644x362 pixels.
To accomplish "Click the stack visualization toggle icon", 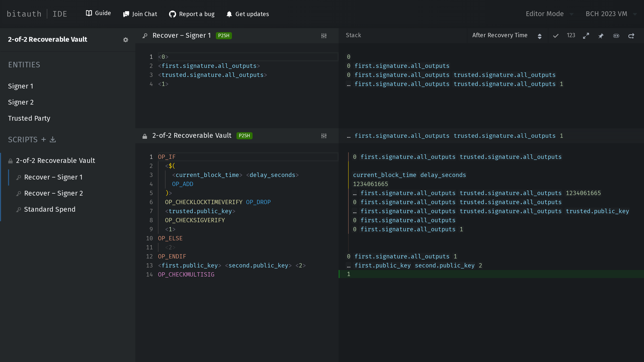I will click(617, 35).
